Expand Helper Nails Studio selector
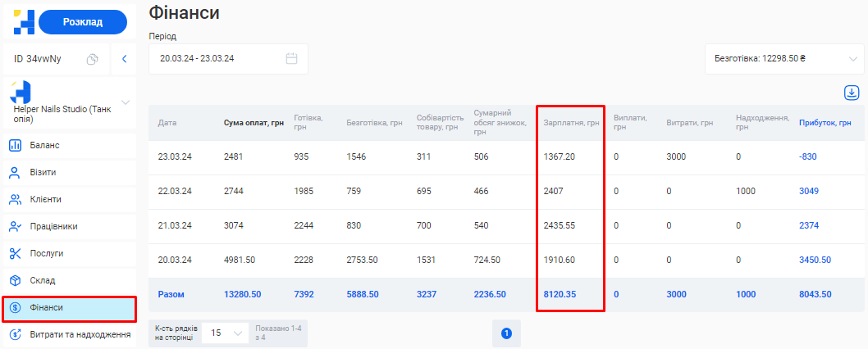 point(126,102)
